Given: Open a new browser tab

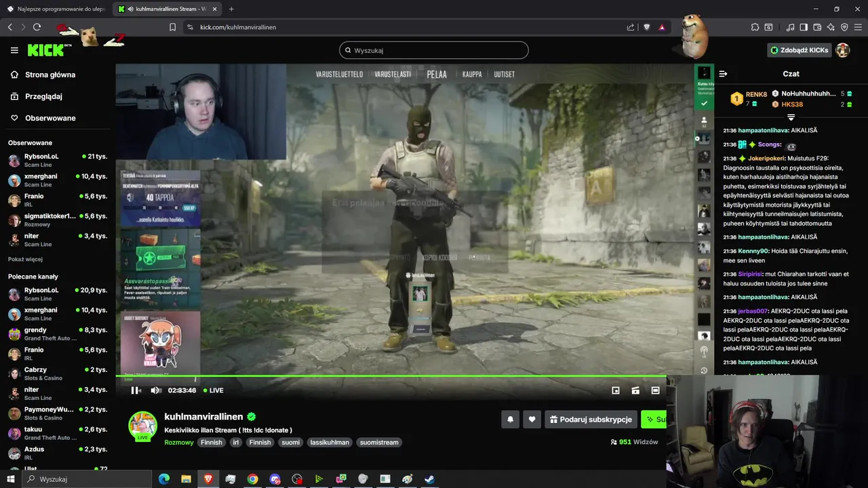Looking at the screenshot, I should point(231,9).
